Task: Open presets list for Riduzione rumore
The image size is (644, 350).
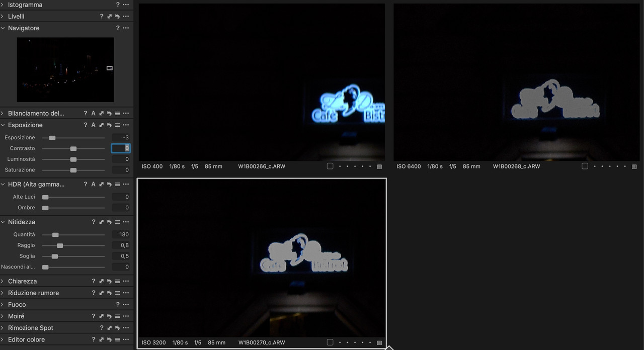Action: (x=117, y=293)
